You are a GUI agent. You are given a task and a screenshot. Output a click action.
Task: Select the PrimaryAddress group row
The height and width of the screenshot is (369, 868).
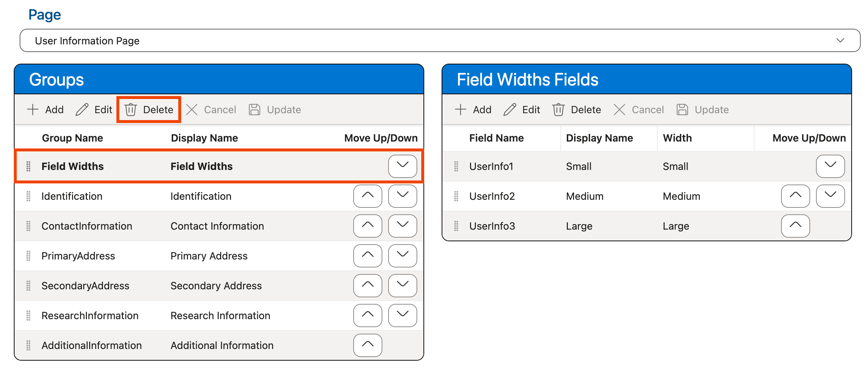(182, 256)
